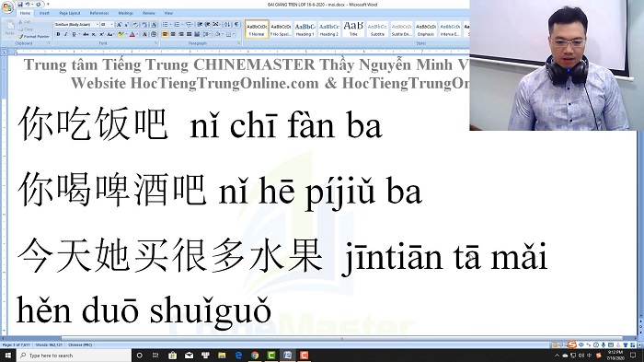Apply the Heading 1 style
The width and height of the screenshot is (644, 362).
click(305, 29)
